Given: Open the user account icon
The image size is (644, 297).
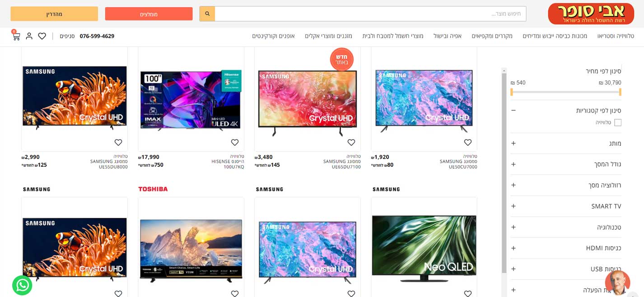Looking at the screenshot, I should [x=29, y=36].
